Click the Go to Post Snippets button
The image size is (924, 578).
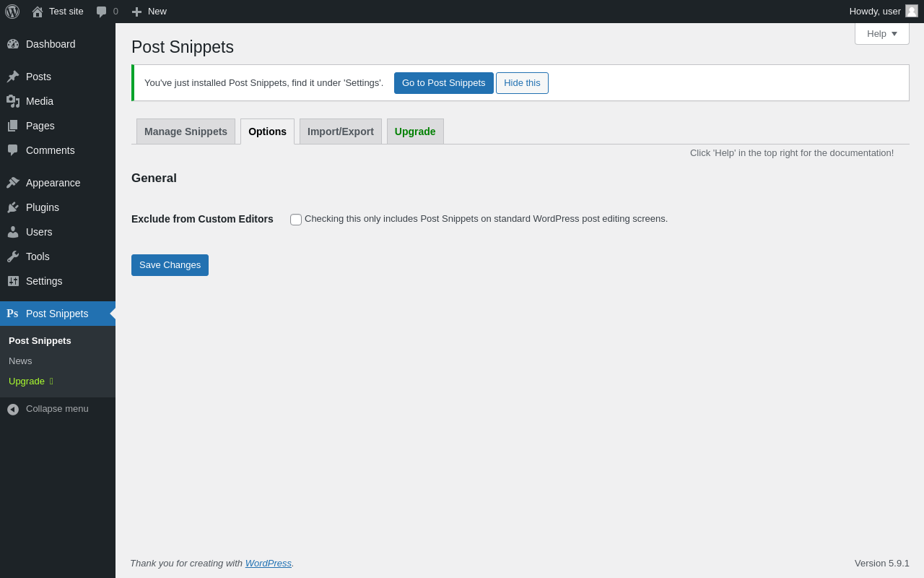coord(443,83)
